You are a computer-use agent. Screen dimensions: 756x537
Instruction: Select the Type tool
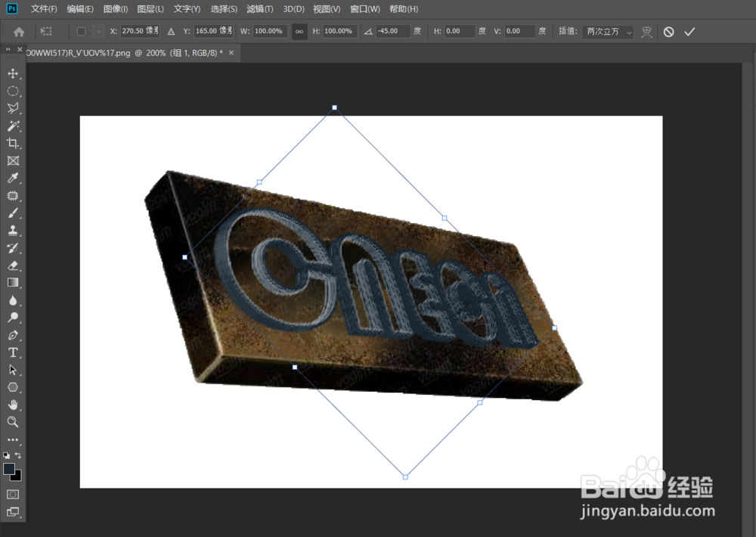pos(13,352)
